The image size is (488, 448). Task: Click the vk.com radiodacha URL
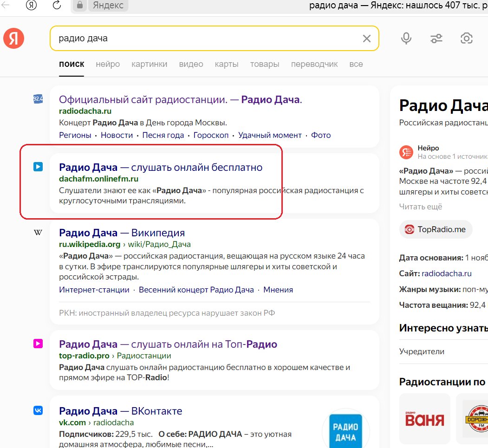[97, 423]
